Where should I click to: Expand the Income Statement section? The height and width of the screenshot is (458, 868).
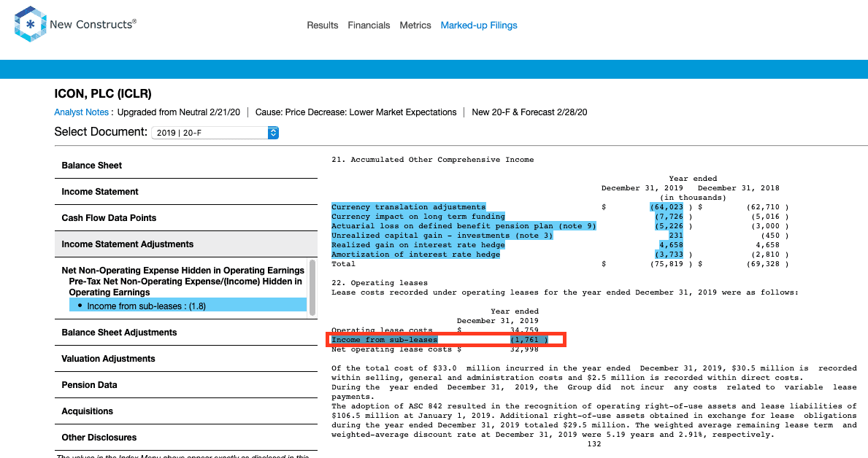(x=186, y=192)
